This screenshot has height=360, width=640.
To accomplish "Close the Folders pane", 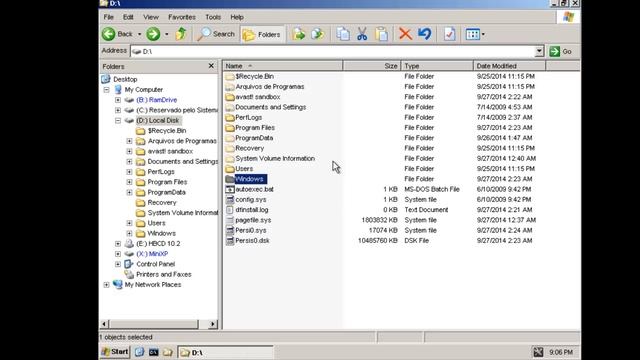I will (211, 66).
